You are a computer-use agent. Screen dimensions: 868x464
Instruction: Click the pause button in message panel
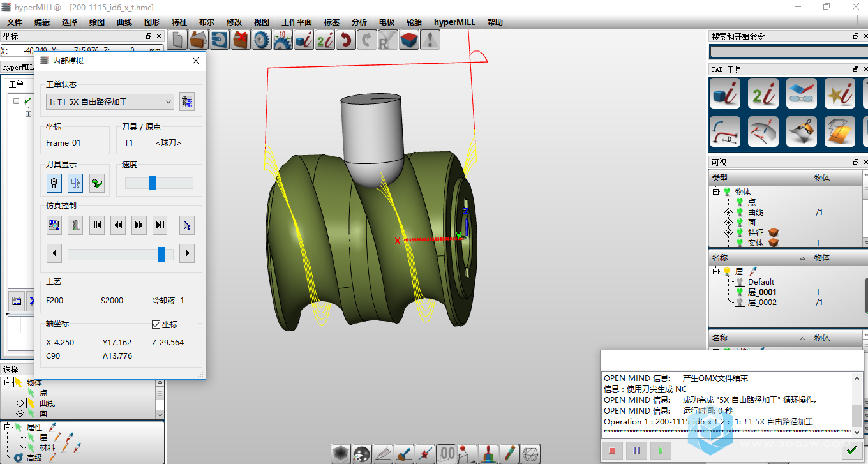coord(636,451)
